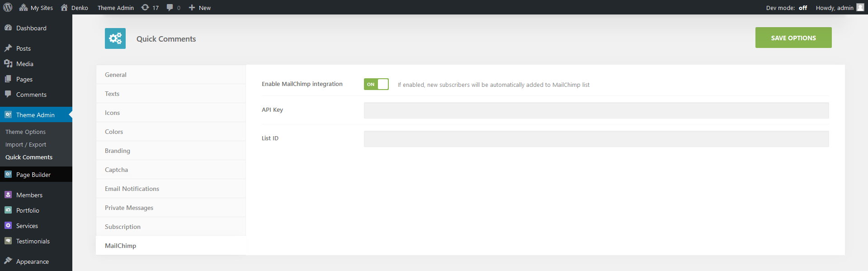Open the updates icon showing 17
This screenshot has width=868, height=271.
(x=145, y=7)
